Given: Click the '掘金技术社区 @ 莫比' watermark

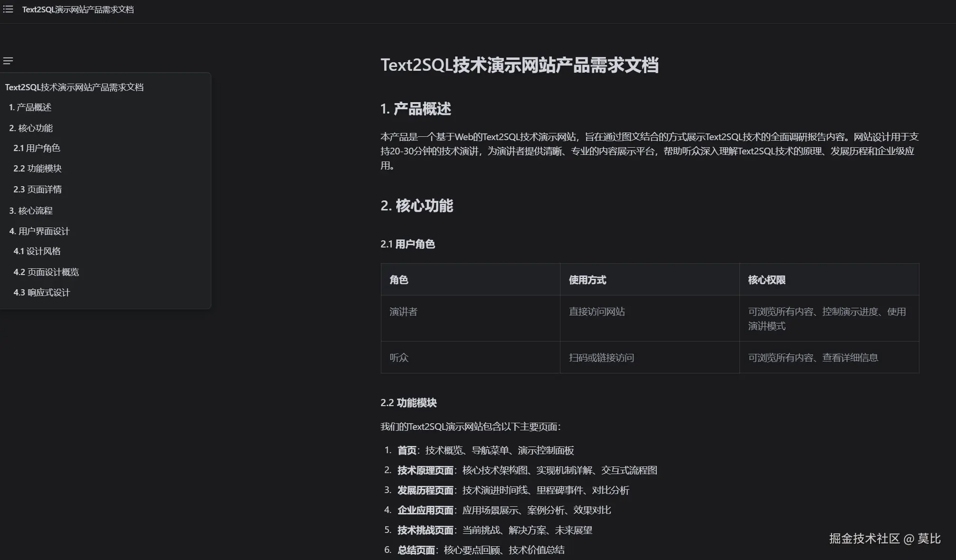Looking at the screenshot, I should coord(884,539).
